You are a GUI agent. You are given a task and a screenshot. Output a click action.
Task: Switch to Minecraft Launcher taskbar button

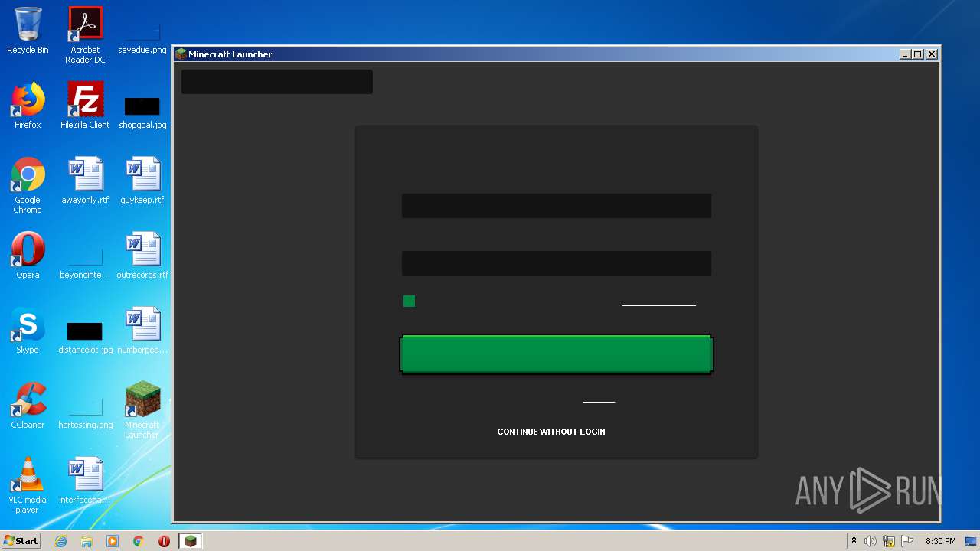pyautogui.click(x=190, y=541)
